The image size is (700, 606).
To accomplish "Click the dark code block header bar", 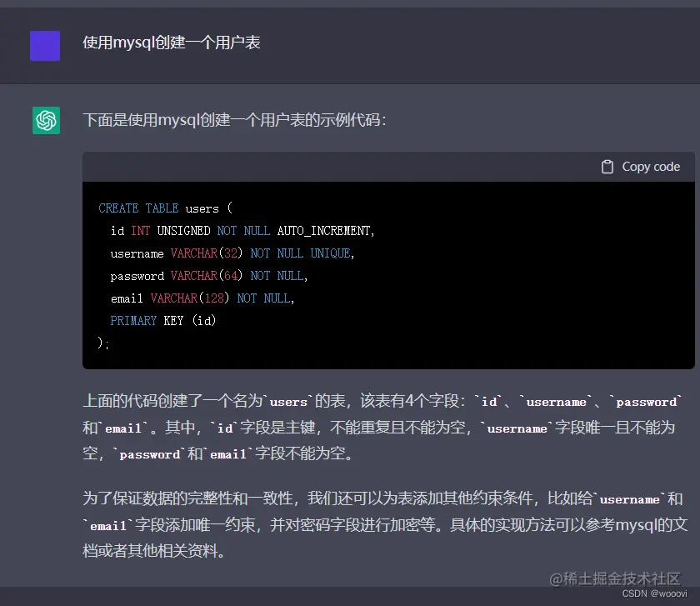I will click(333, 166).
